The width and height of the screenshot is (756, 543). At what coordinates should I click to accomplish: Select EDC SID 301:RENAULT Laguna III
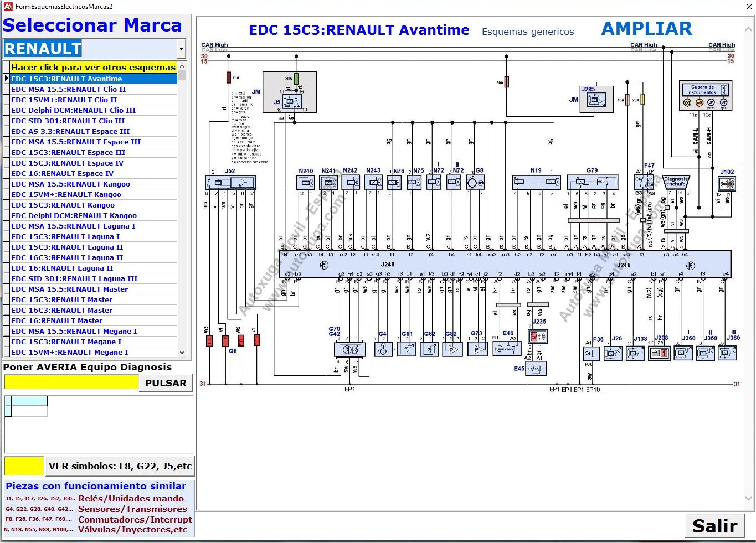(94, 278)
